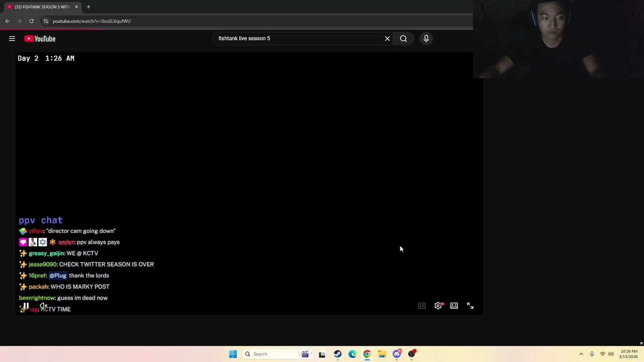Image resolution: width=644 pixels, height=362 pixels.
Task: Open microphone tray icon
Action: (592, 354)
